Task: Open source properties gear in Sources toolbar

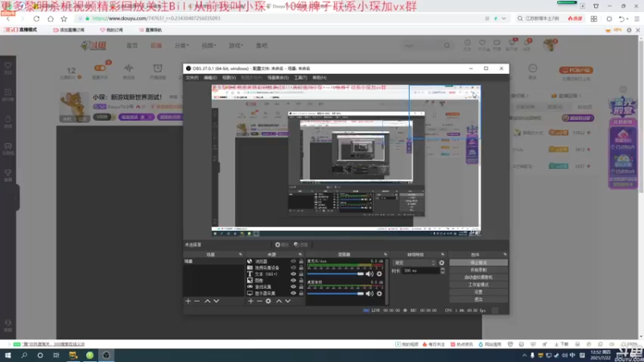Action: coord(268,301)
